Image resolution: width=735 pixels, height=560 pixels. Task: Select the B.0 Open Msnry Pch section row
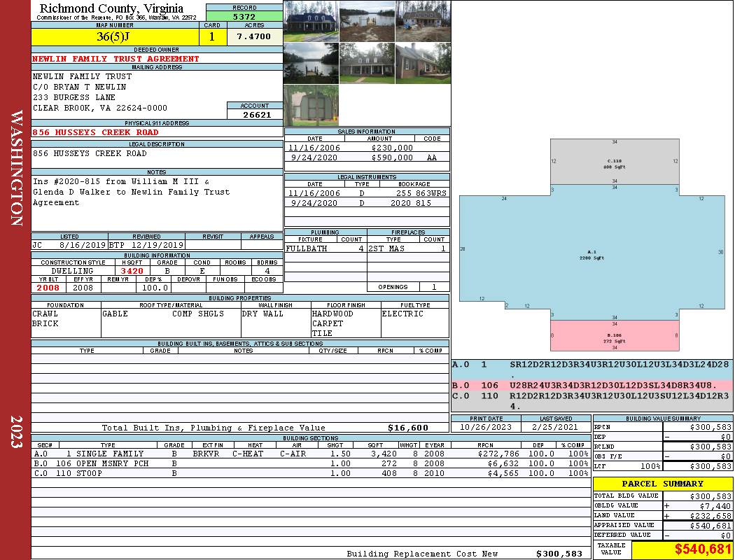coord(310,463)
